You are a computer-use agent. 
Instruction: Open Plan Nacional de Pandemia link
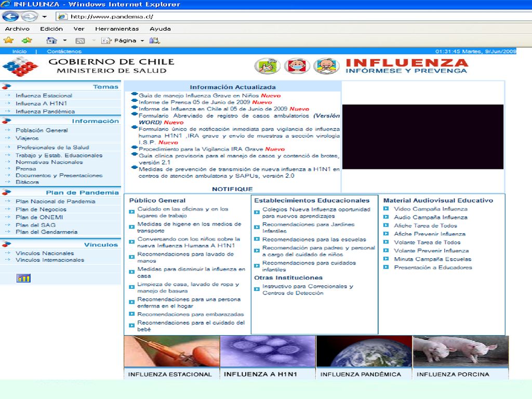[x=55, y=201]
